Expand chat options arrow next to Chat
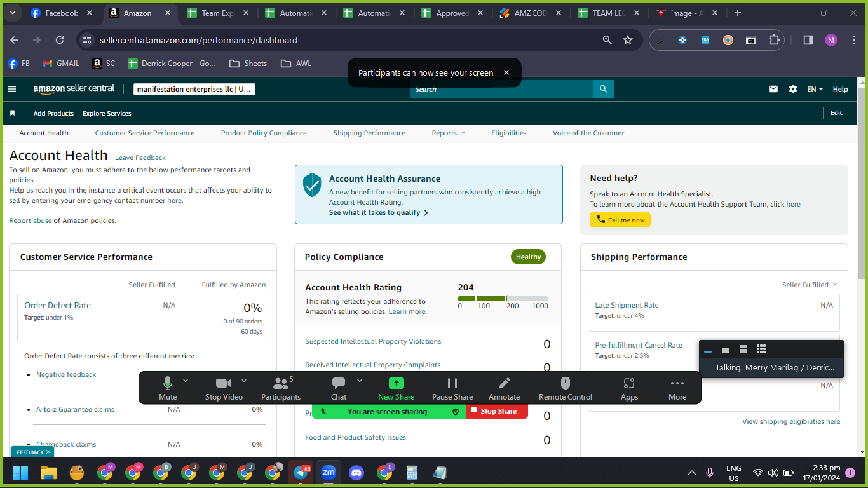This screenshot has width=868, height=488. pyautogui.click(x=360, y=381)
